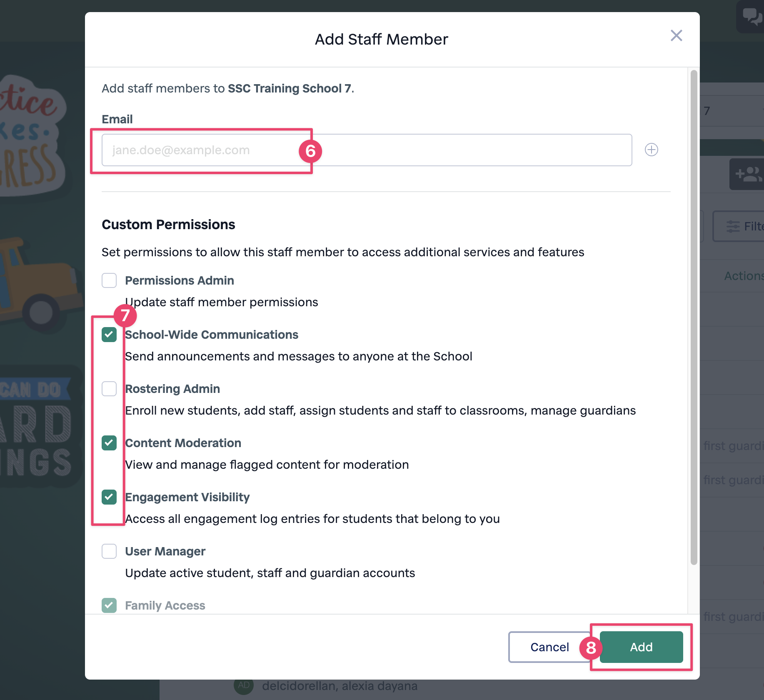Screen dimensions: 764x700
Task: Toggle Family Access checkbox
Action: point(109,605)
